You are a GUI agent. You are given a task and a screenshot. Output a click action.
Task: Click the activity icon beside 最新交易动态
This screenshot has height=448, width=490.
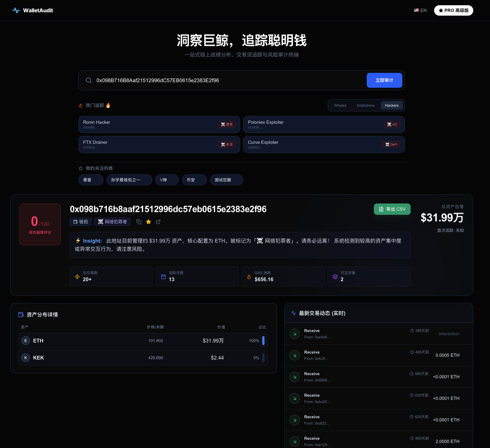coord(294,313)
